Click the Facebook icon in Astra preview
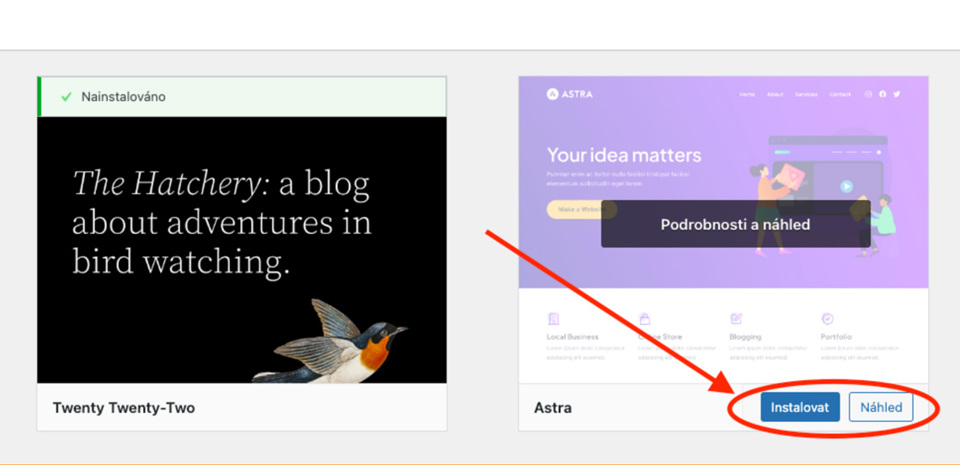This screenshot has height=465, width=960. (882, 94)
